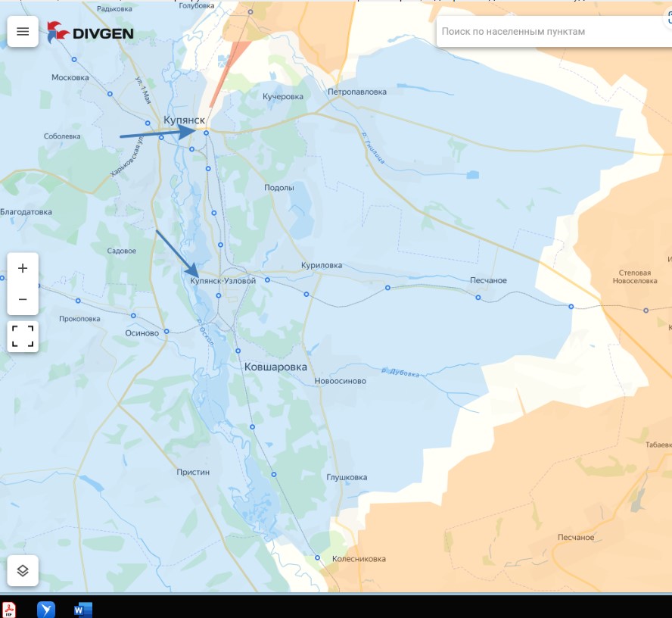Open the PDF app in the taskbar
Screen dimensions: 672x618
pyautogui.click(x=10, y=610)
